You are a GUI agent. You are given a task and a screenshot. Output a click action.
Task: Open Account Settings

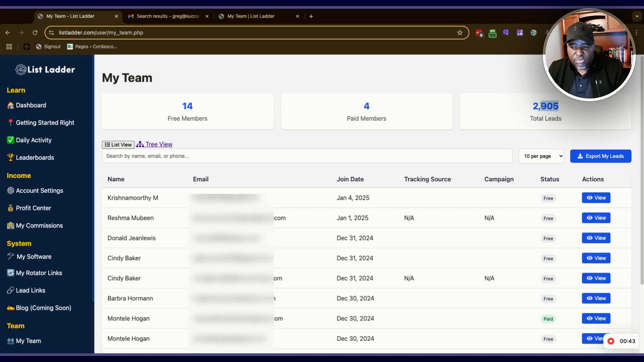pos(35,190)
